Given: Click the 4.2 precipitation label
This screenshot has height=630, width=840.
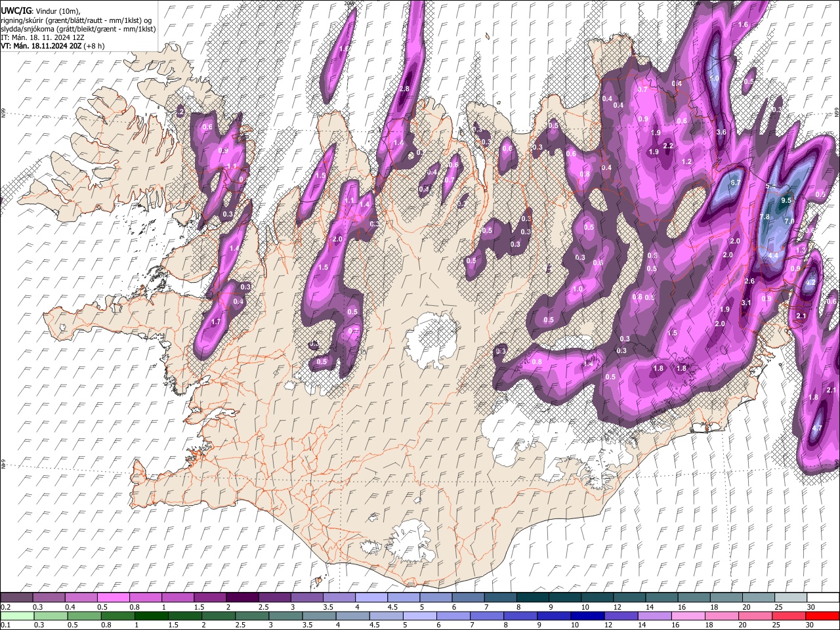Looking at the screenshot, I should click(810, 282).
